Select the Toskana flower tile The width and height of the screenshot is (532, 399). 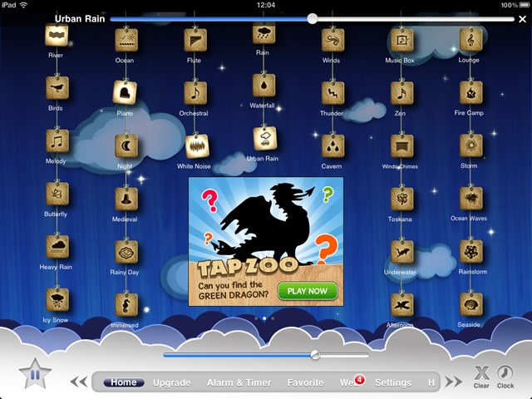[401, 199]
